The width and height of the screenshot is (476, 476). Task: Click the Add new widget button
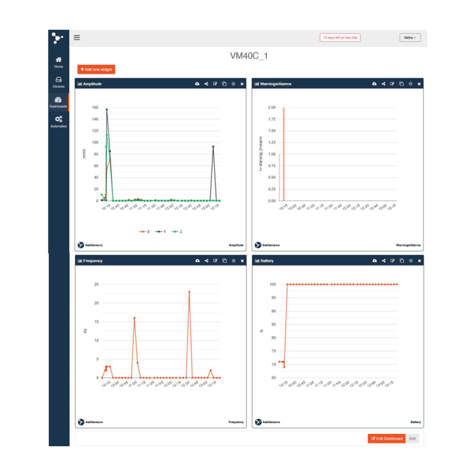pyautogui.click(x=96, y=69)
